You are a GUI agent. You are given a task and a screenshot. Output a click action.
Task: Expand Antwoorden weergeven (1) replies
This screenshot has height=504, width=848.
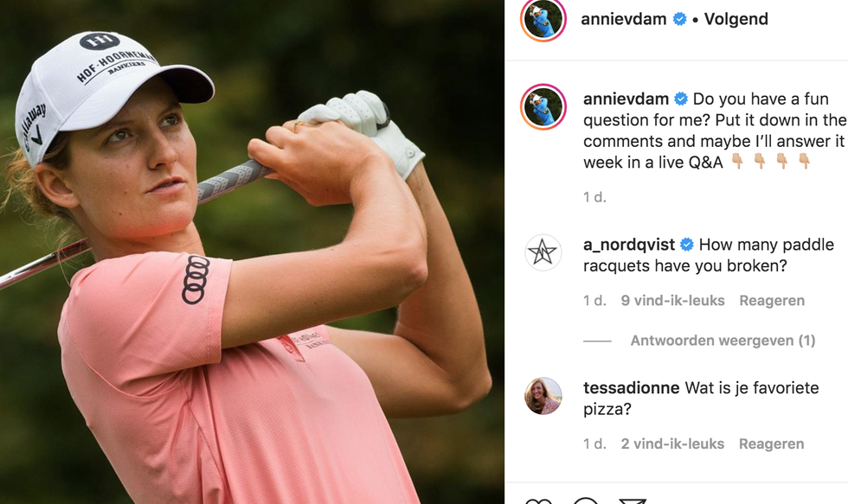[723, 341]
